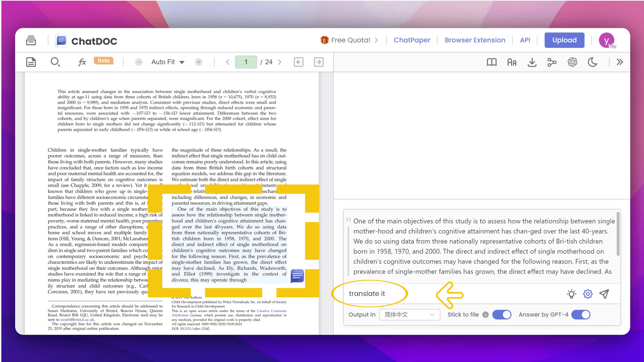The height and width of the screenshot is (362, 644).
Task: Open the ChatPaper menu link
Action: pos(412,40)
